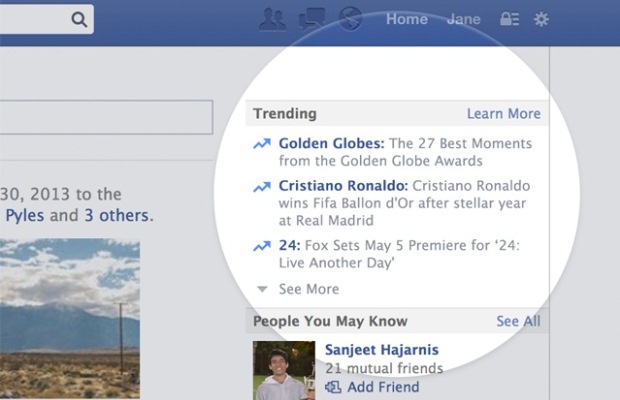Viewport: 620px width, 400px height.
Task: Open the desert landscape photo
Action: click(x=70, y=319)
